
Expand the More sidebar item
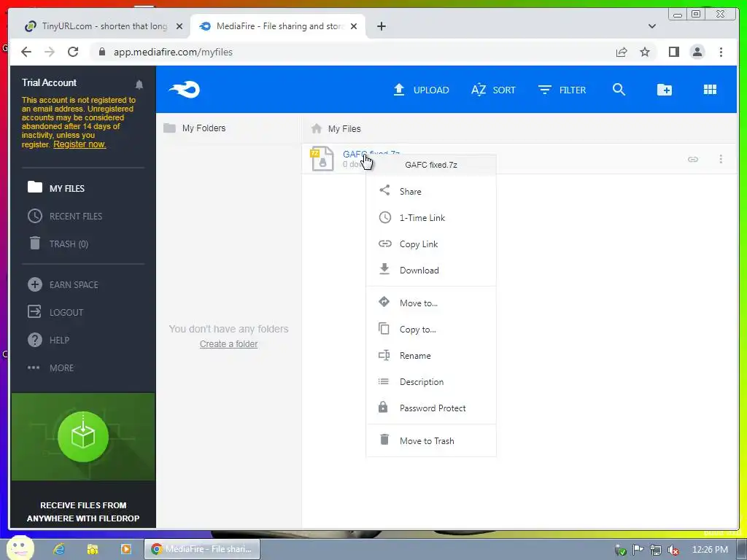[x=50, y=367]
